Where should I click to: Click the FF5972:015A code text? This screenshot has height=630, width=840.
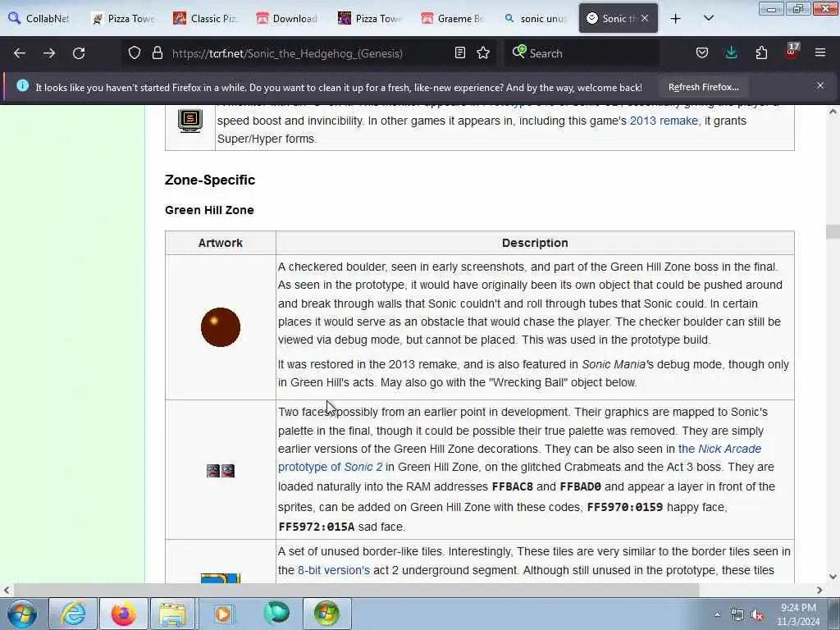pos(316,527)
